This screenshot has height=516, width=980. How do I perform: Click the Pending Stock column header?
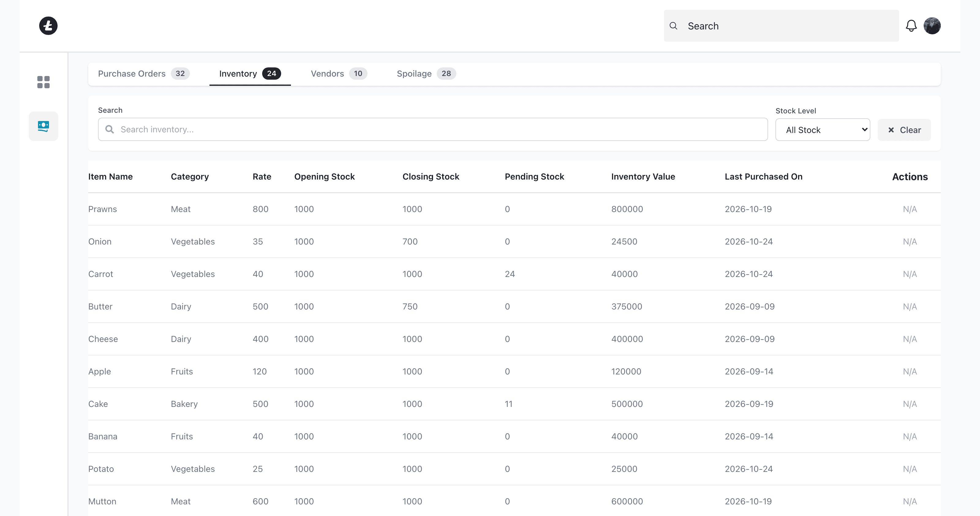click(x=534, y=176)
